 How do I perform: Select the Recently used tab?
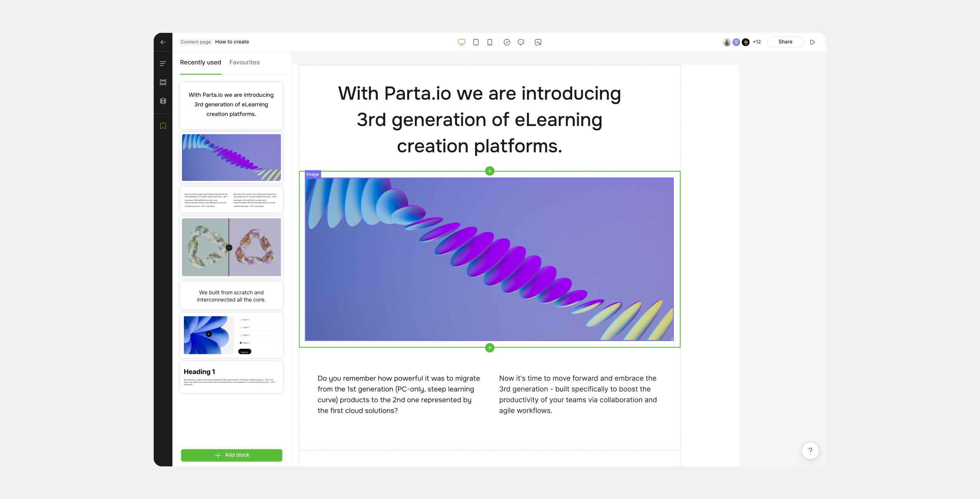[x=200, y=63]
